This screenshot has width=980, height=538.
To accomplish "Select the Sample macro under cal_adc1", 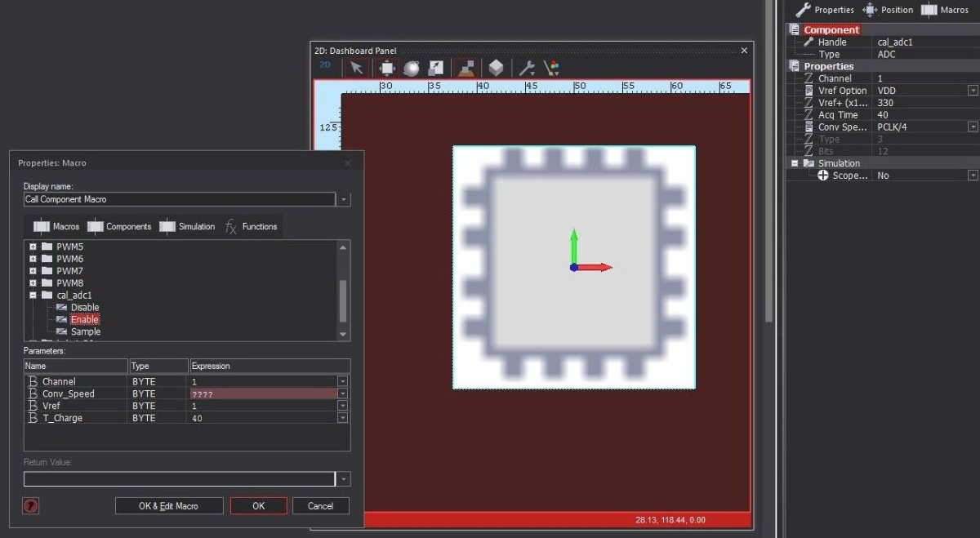I will tap(86, 332).
